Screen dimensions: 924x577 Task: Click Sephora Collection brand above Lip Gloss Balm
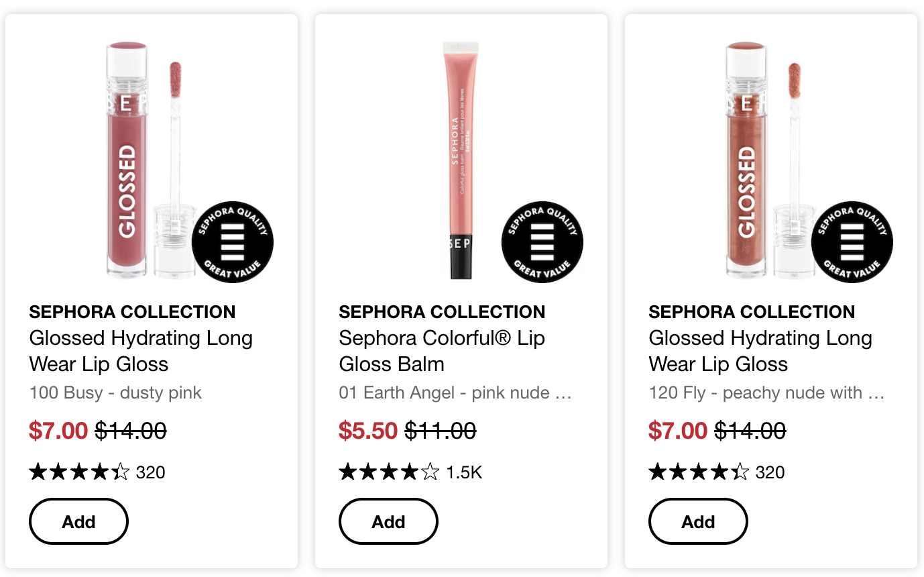pos(442,312)
